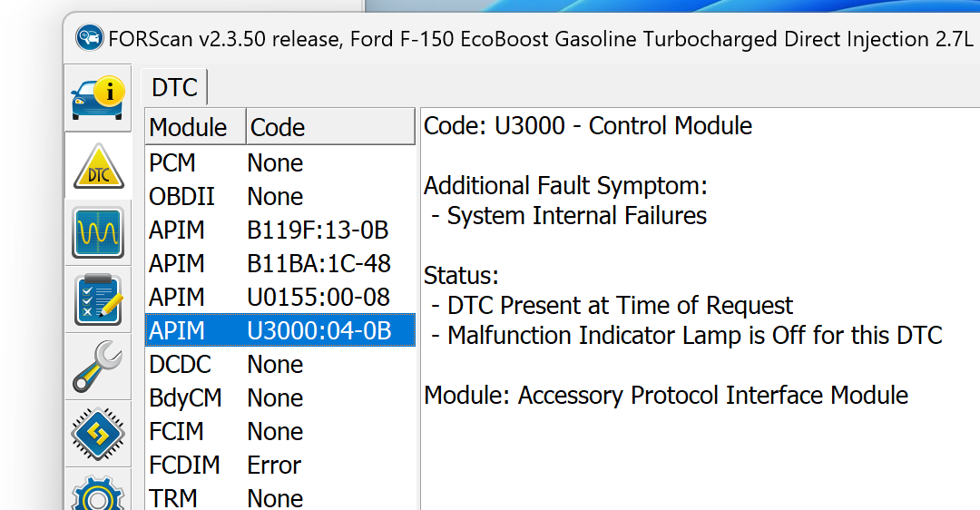Screen dimensions: 980x510
Task: Open the oscilloscope dashboard icon
Action: coord(97,232)
